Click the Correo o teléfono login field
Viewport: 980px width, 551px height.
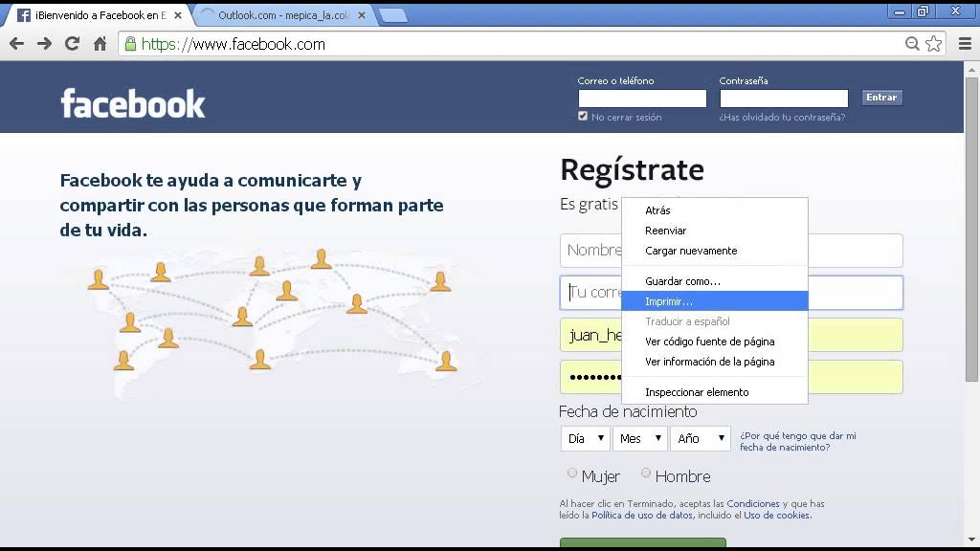tap(642, 99)
